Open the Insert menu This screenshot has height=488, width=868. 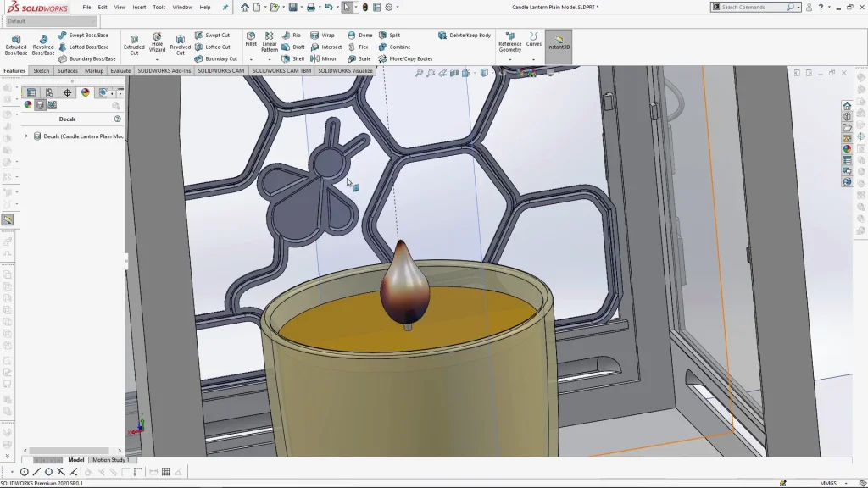pyautogui.click(x=139, y=8)
